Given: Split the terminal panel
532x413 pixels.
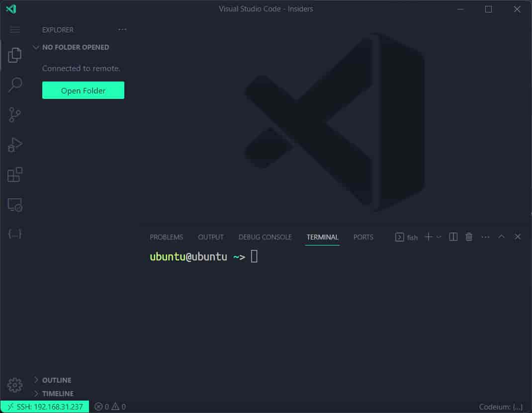Looking at the screenshot, I should coord(453,237).
